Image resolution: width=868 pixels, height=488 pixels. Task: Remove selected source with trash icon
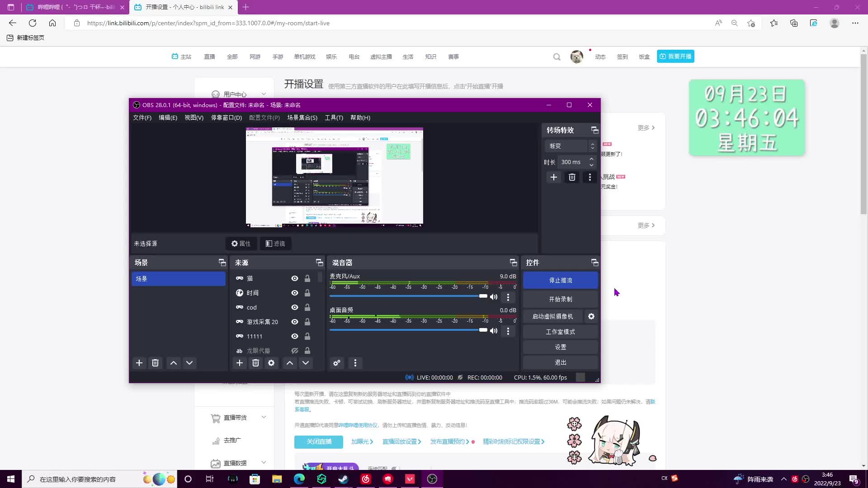click(x=255, y=363)
